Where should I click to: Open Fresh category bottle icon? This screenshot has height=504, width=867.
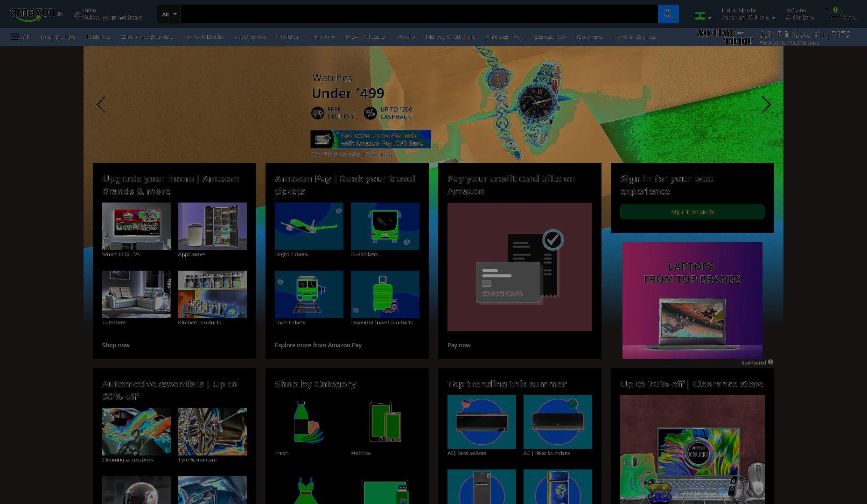[309, 422]
